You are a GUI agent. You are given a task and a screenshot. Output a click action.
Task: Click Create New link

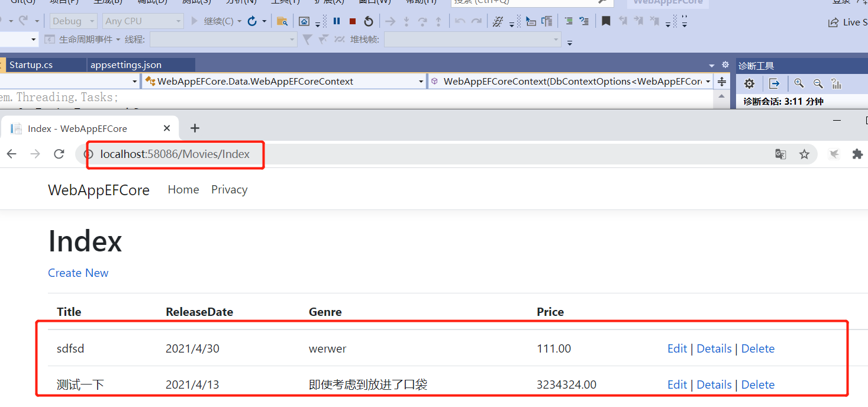(78, 273)
